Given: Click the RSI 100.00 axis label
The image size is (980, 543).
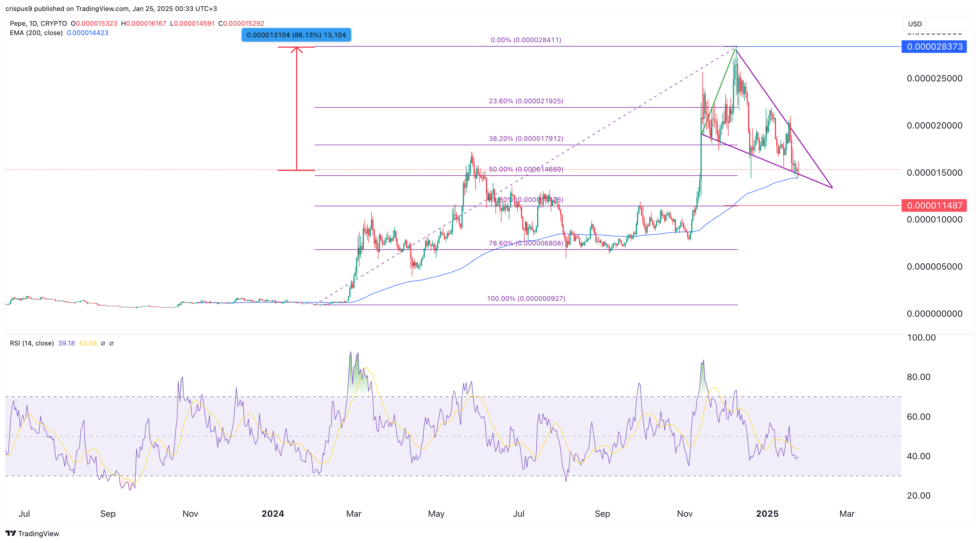Looking at the screenshot, I should [921, 338].
